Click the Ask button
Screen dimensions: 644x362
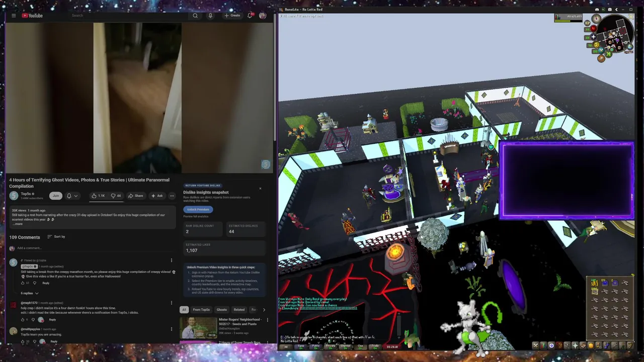[x=157, y=196]
